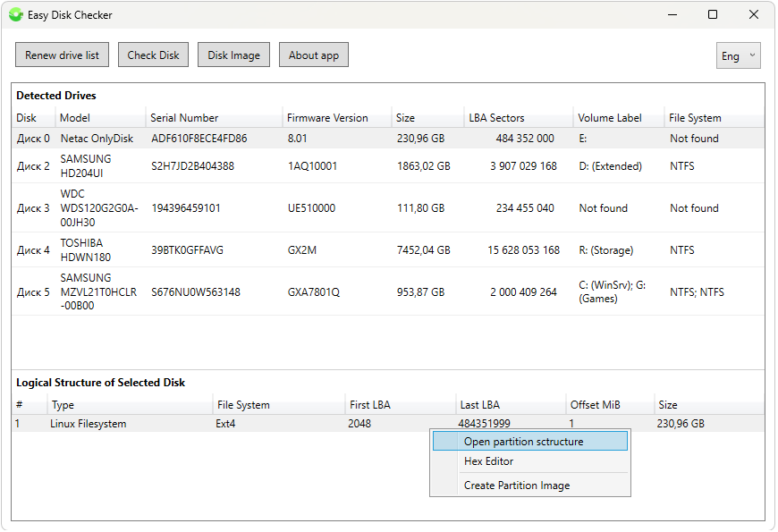This screenshot has height=532, width=778.
Task: Open the Eng language dropdown
Action: point(739,55)
